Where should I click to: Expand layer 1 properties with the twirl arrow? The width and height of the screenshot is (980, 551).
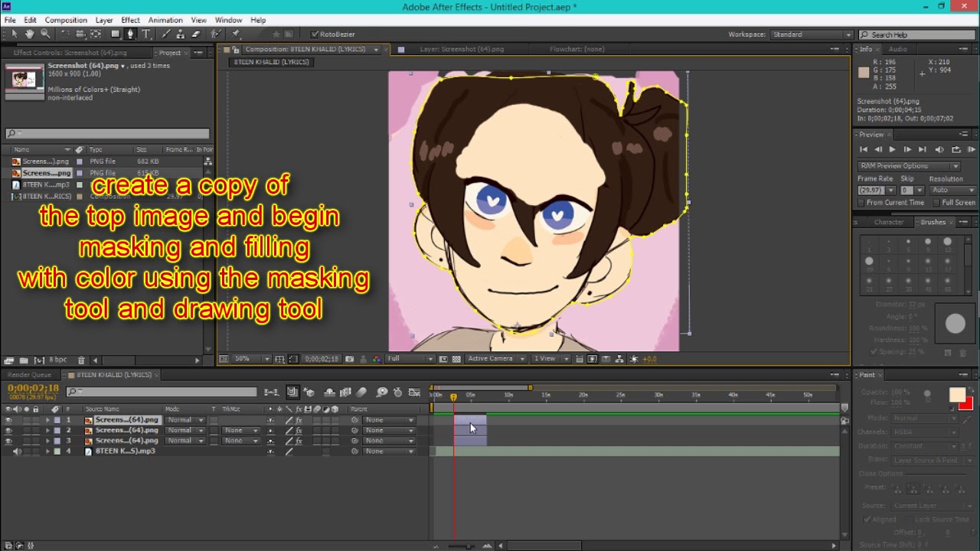47,420
